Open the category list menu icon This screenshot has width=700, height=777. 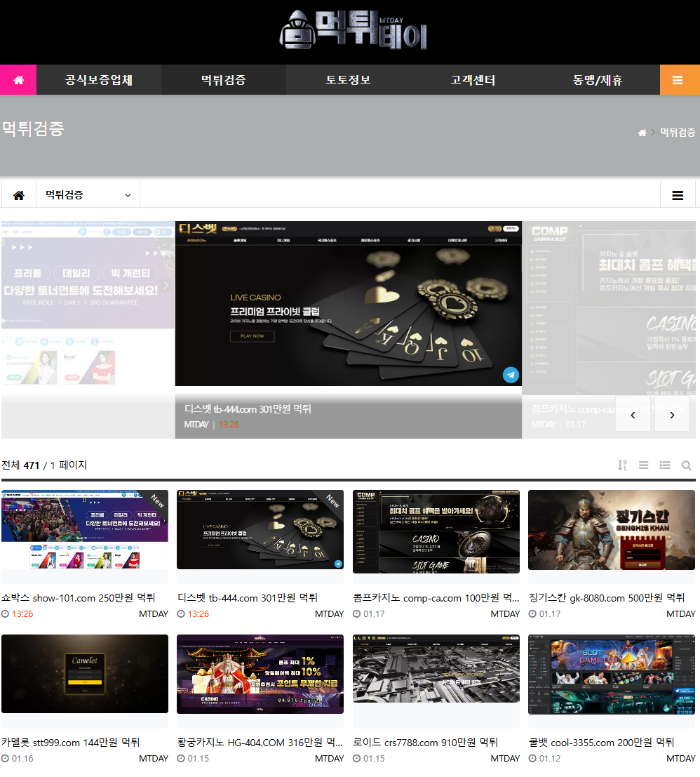[x=678, y=195]
